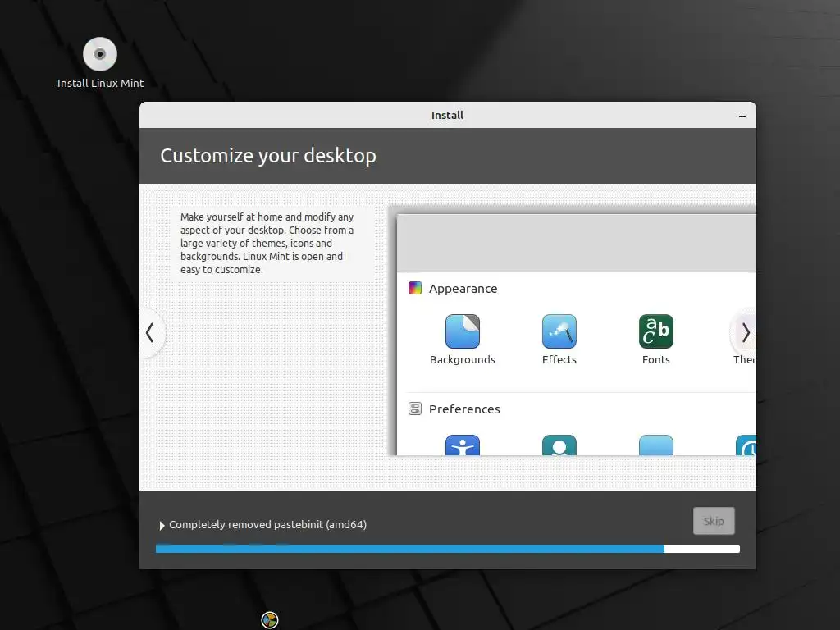Advance to the next slide with the right chevron

745,333
